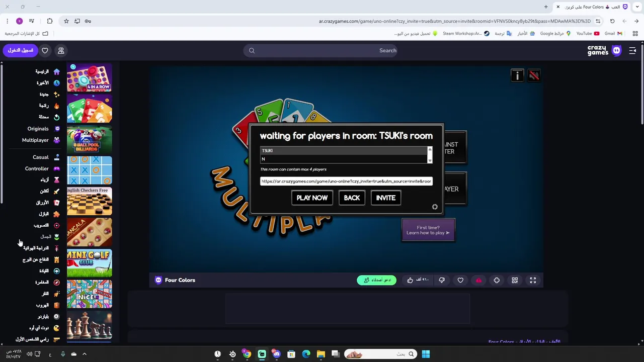Open the Mancala game thumbnail
The image size is (644, 362).
(x=90, y=232)
